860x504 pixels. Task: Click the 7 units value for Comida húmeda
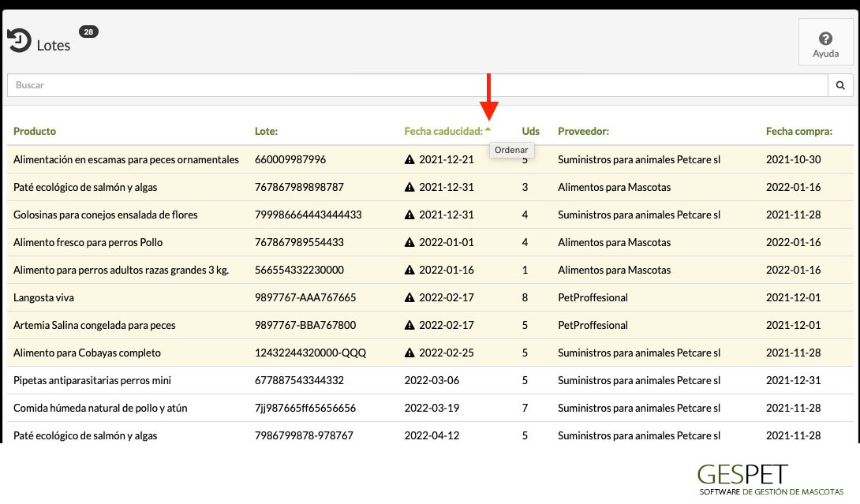pyautogui.click(x=525, y=408)
